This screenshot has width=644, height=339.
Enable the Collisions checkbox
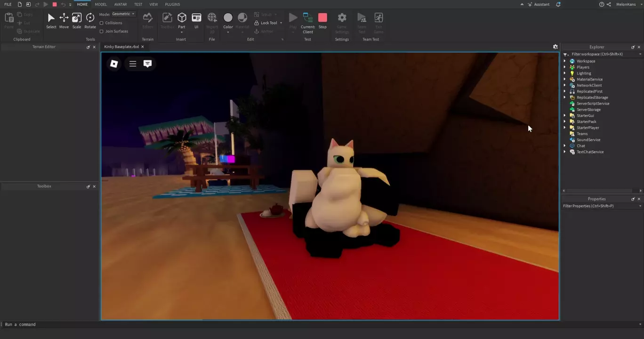click(102, 23)
